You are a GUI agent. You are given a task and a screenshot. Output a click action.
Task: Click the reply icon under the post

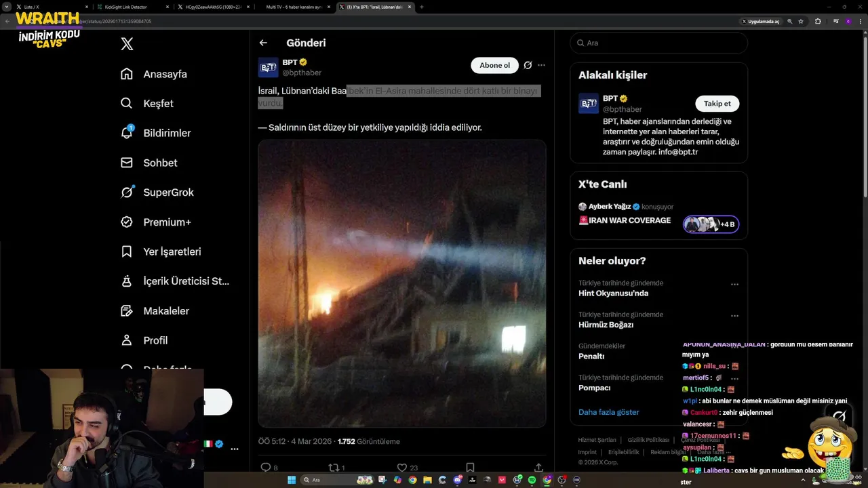point(266,468)
